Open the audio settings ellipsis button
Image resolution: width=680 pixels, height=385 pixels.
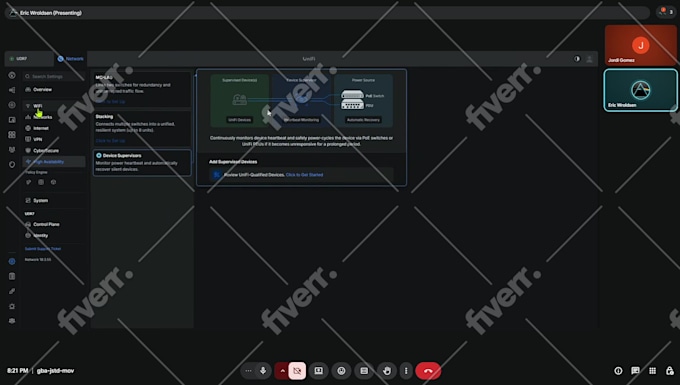(x=248, y=371)
